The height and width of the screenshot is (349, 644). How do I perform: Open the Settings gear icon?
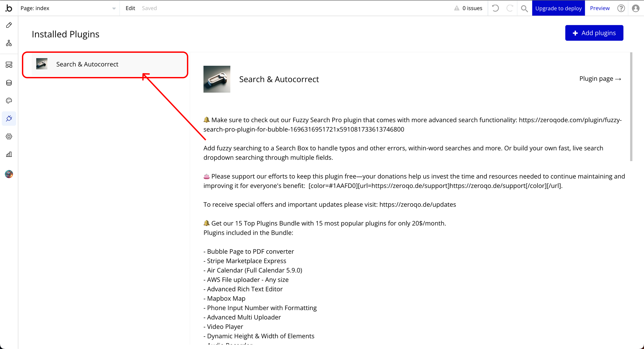[x=9, y=136]
